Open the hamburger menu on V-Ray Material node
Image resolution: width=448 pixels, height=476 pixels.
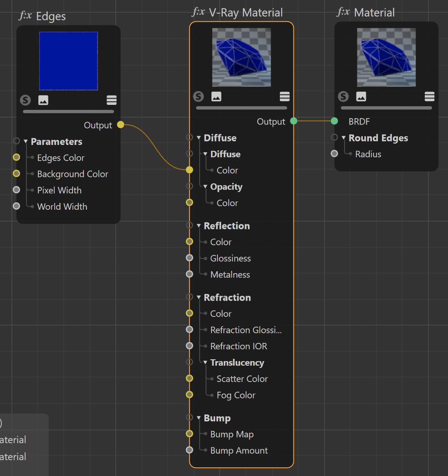(284, 97)
